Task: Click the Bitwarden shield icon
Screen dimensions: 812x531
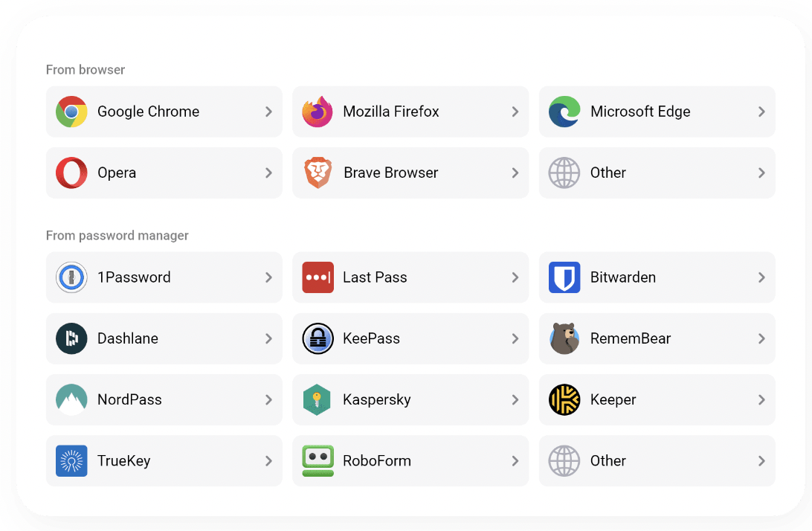Action: 564,277
